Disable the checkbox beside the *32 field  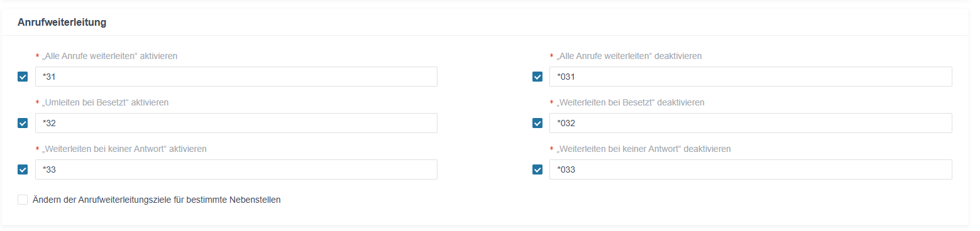point(23,123)
